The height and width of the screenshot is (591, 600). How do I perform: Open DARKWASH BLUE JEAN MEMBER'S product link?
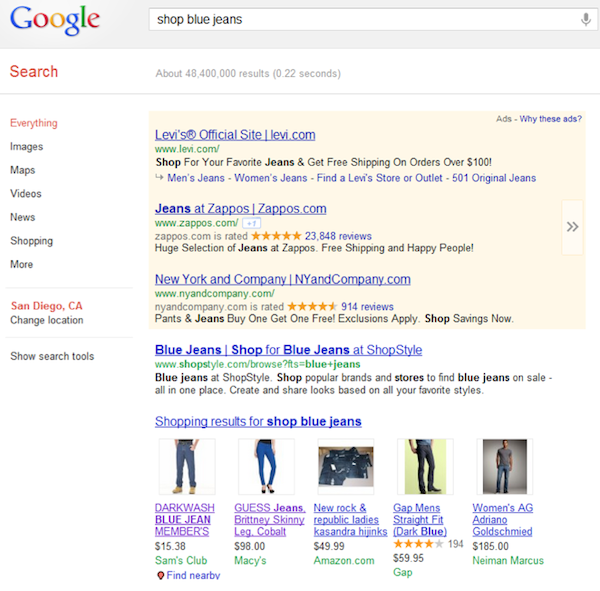[x=184, y=520]
